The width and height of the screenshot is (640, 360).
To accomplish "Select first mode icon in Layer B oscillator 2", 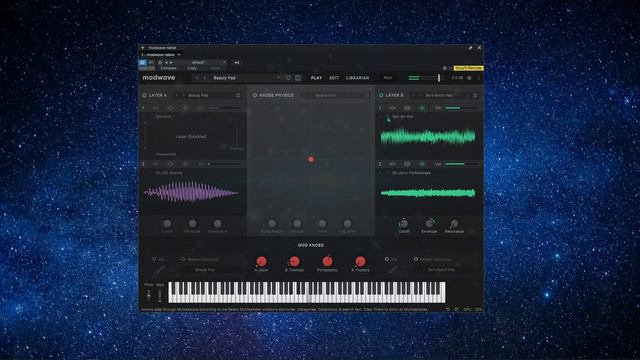I will coord(392,164).
